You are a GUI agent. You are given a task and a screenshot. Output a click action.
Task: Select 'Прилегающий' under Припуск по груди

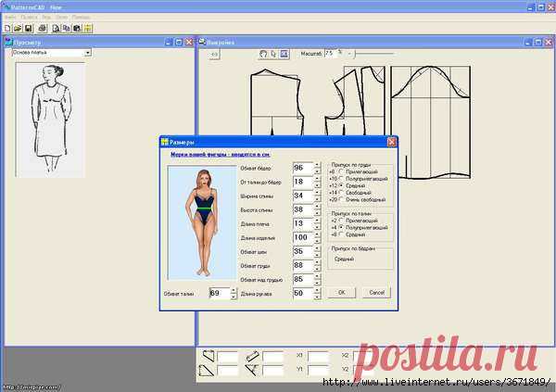pos(342,171)
